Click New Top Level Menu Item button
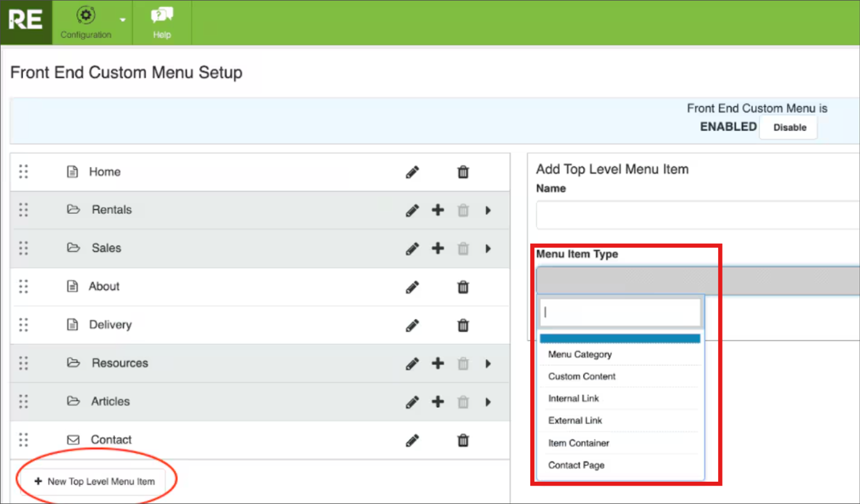 pos(95,481)
